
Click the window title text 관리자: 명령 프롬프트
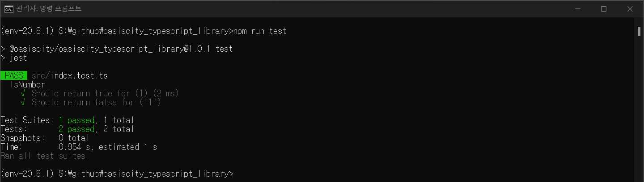point(48,9)
